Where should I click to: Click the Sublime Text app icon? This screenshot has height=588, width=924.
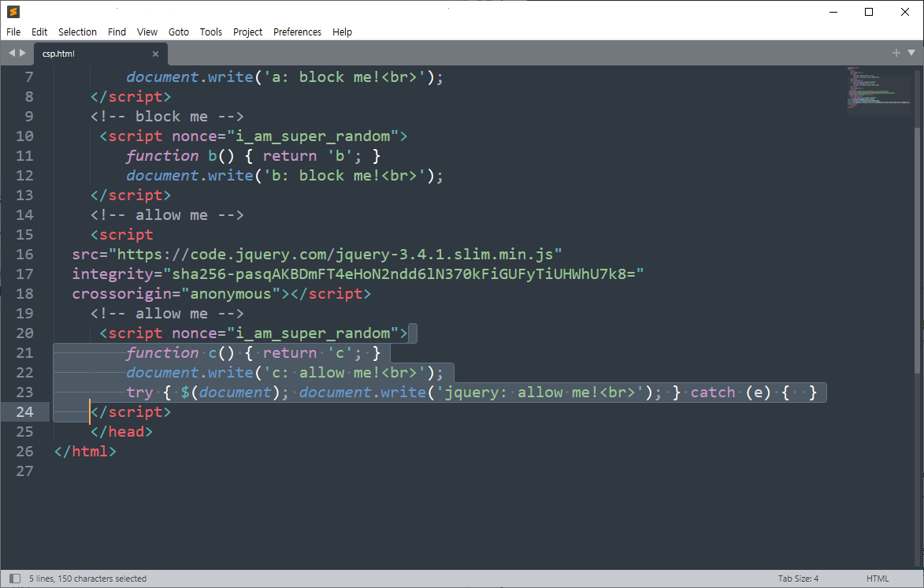coord(13,12)
